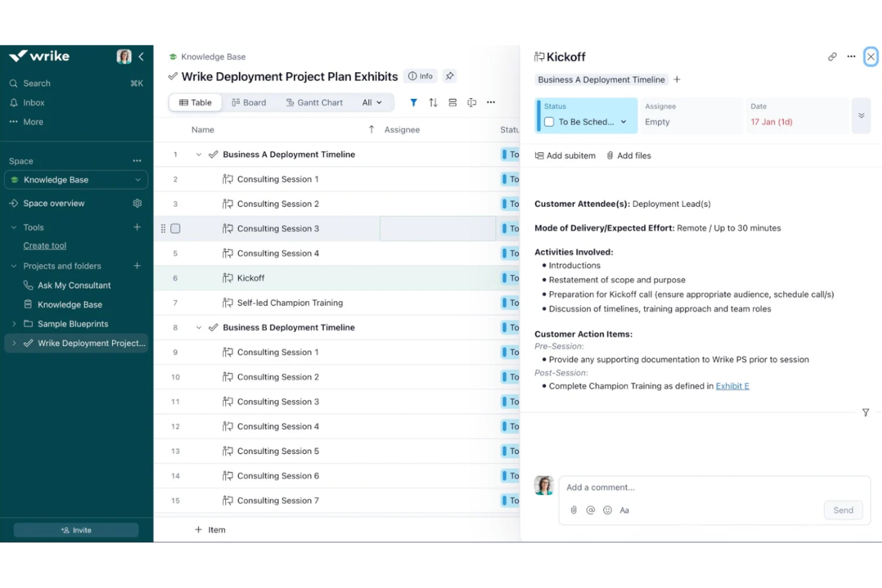Viewport: 882px width, 588px height.
Task: Collapse the Tools section
Action: (x=14, y=228)
